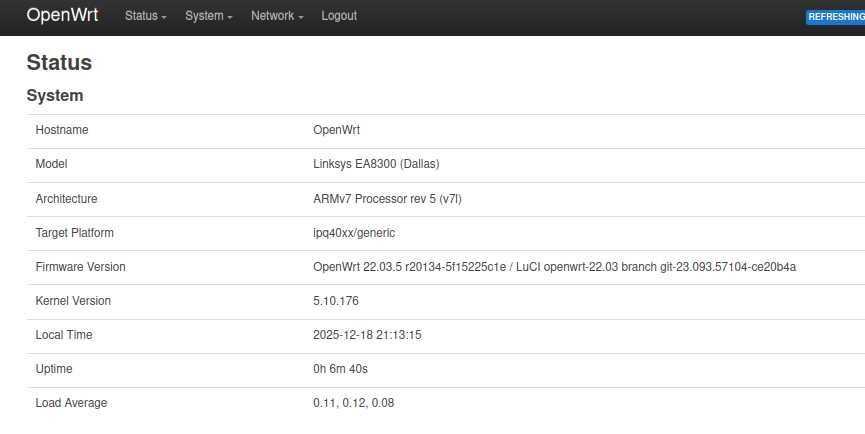The image size is (865, 434).
Task: Click the Hostname label
Action: point(62,130)
